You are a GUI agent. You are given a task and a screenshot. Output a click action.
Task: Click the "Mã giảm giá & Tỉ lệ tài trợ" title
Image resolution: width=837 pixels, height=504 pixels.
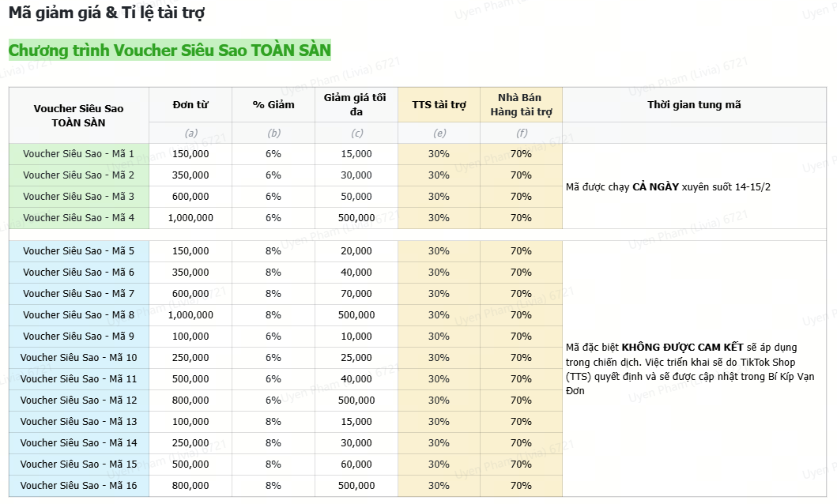[x=108, y=13]
